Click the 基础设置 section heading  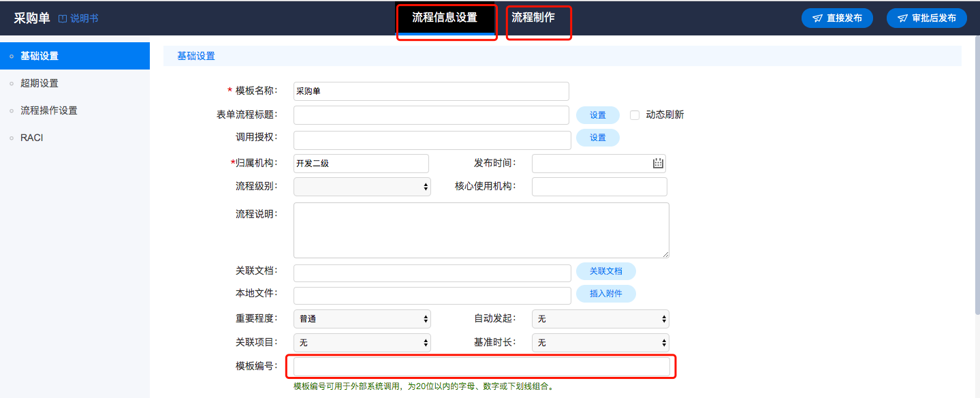[196, 56]
